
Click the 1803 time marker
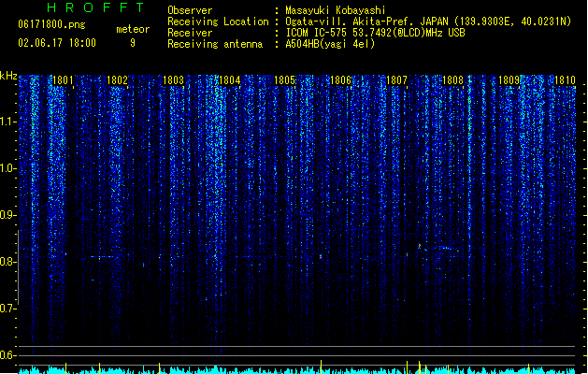click(x=173, y=80)
